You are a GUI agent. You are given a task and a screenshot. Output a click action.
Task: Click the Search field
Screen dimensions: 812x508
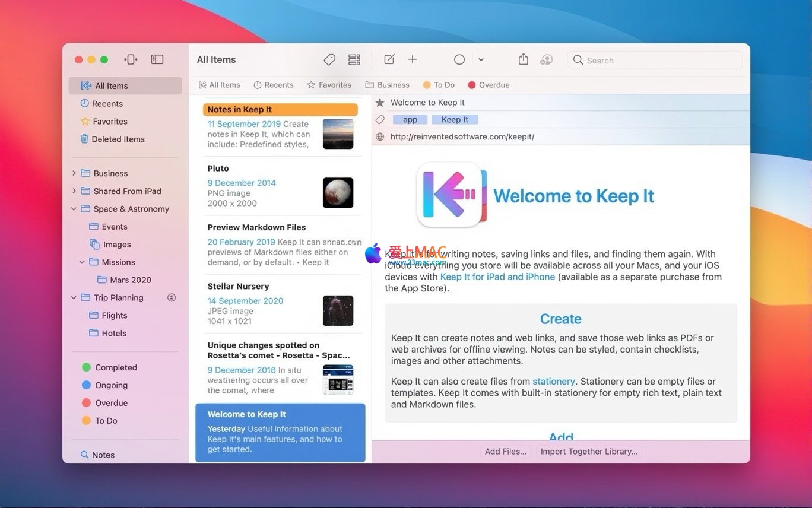[x=656, y=60]
